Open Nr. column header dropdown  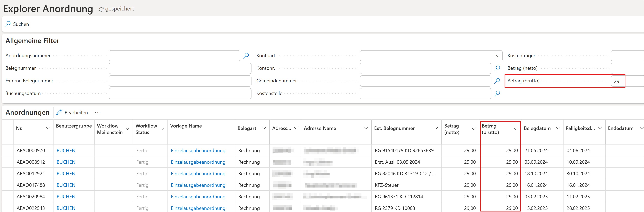click(x=48, y=128)
